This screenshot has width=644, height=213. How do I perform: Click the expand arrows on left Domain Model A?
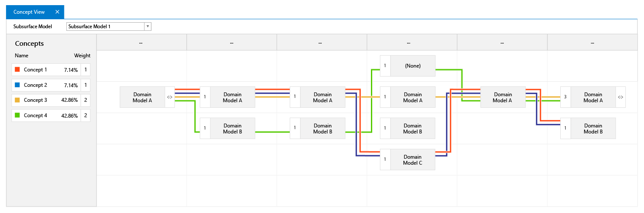[x=170, y=97]
